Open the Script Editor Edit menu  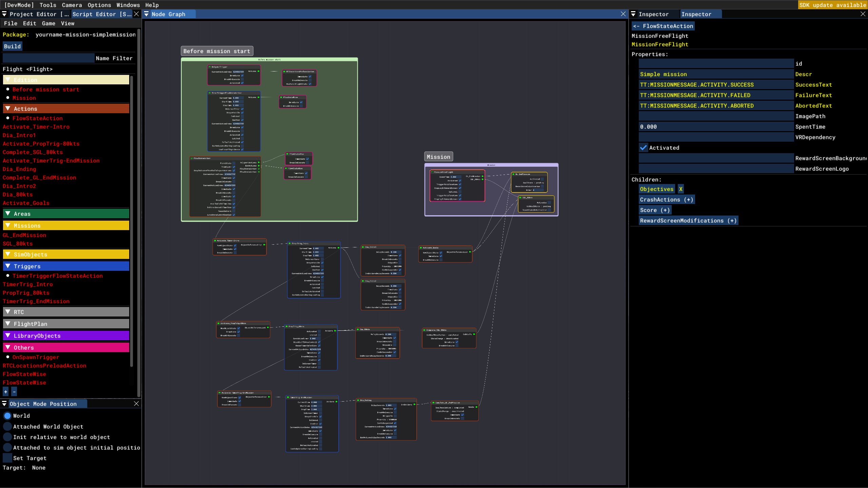[x=29, y=23]
